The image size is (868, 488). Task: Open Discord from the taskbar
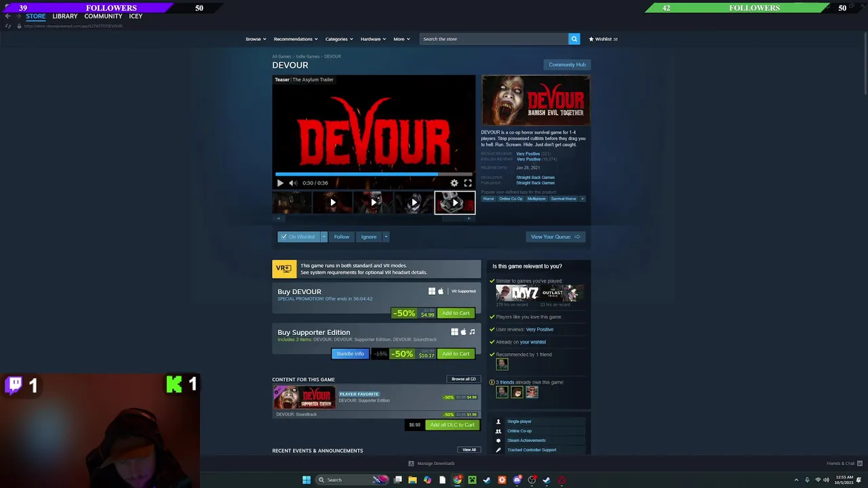pyautogui.click(x=517, y=480)
